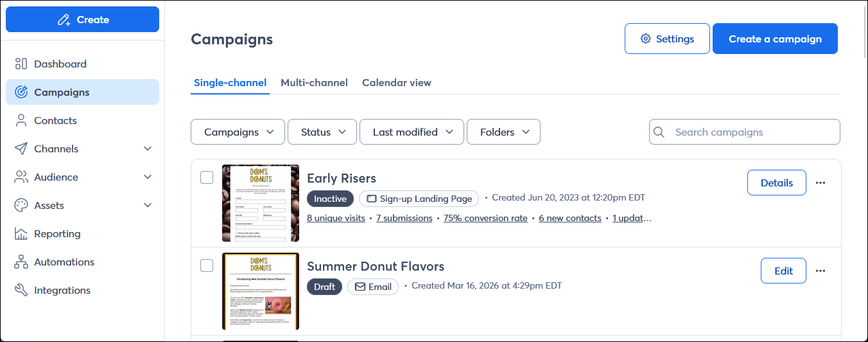Viewport: 868px width, 342px height.
Task: Open the Campaigns filter dropdown
Action: tap(238, 132)
